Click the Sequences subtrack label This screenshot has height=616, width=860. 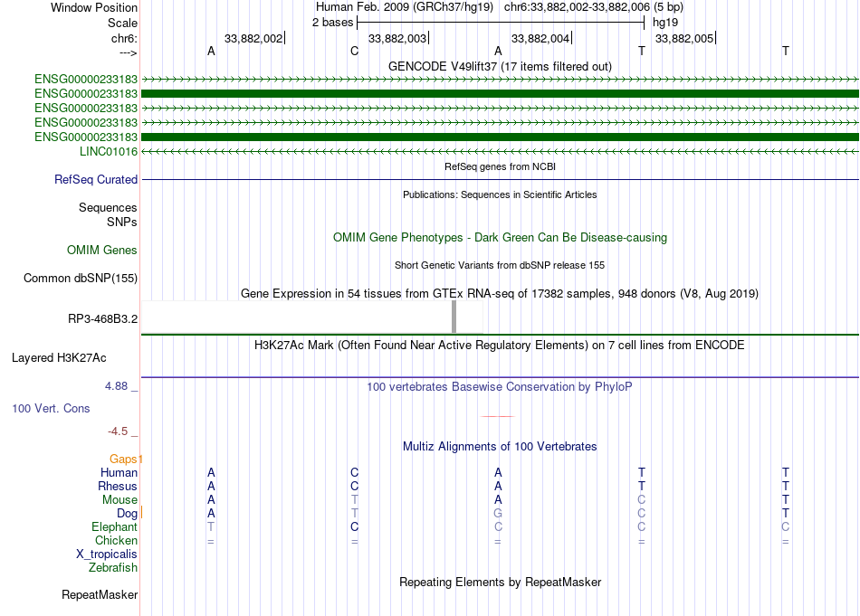(x=108, y=208)
